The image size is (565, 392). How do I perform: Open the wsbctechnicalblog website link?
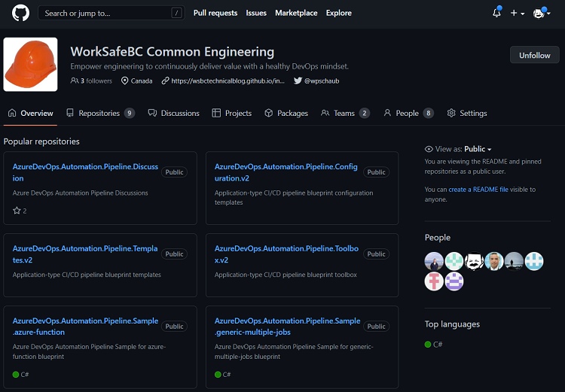(223, 81)
